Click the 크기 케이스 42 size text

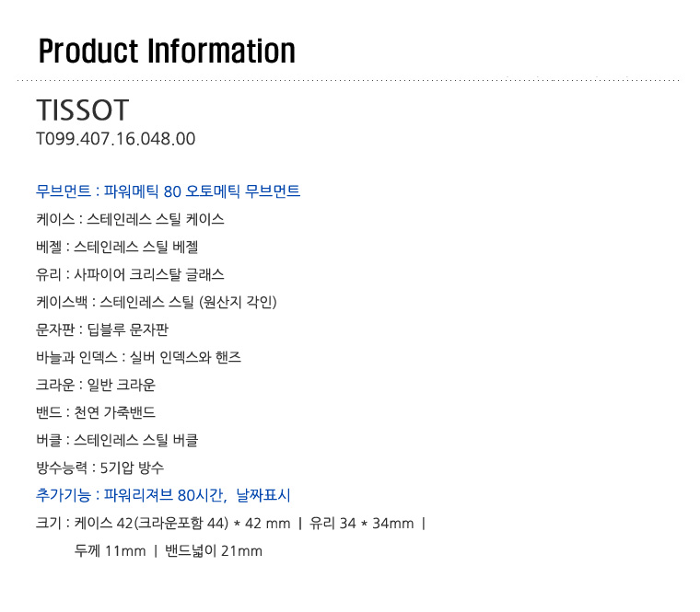(163, 523)
